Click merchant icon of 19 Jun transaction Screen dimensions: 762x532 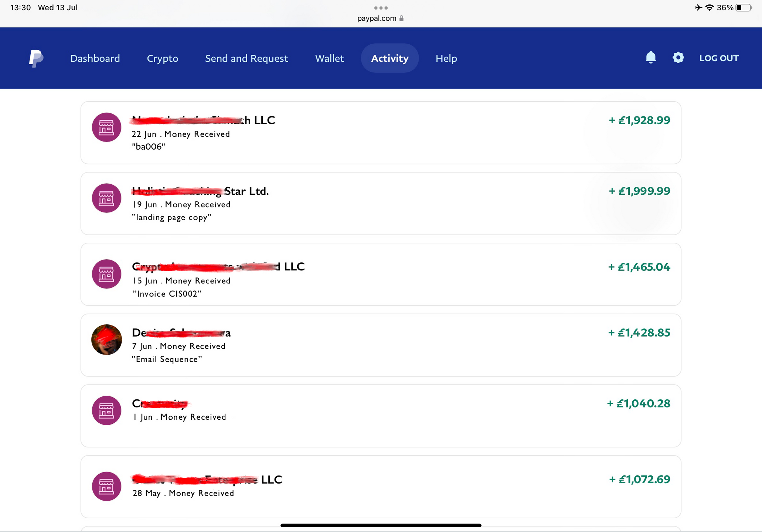106,198
